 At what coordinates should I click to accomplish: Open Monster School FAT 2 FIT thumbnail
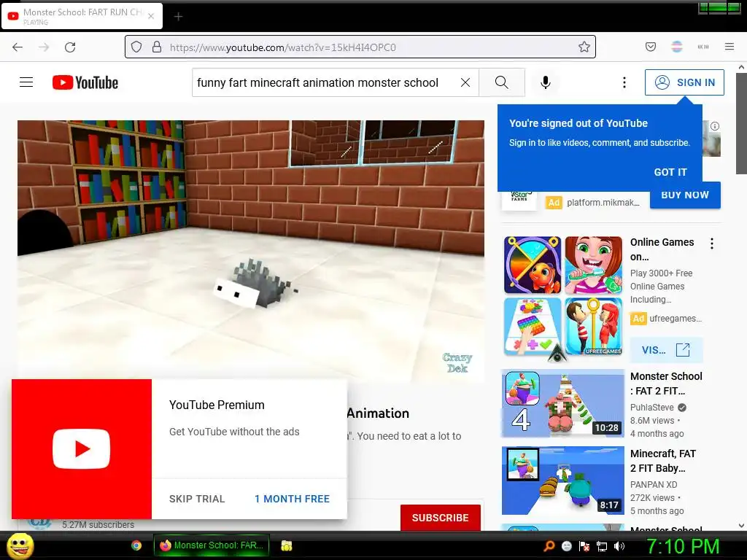pos(562,402)
